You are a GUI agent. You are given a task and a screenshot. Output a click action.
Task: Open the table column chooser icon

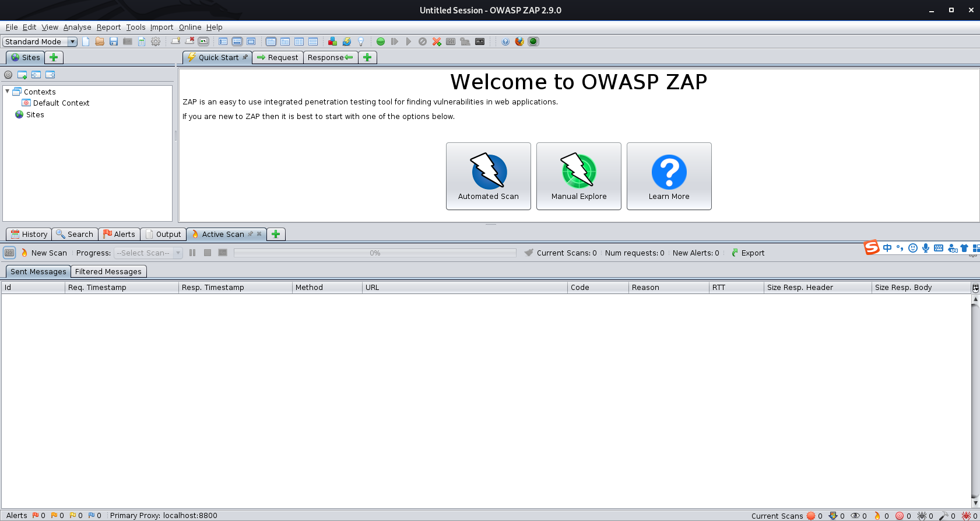coord(975,288)
